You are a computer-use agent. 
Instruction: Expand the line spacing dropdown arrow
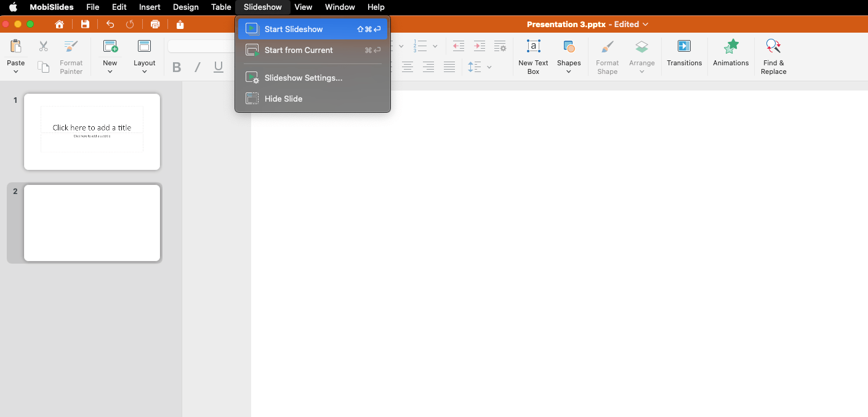489,67
